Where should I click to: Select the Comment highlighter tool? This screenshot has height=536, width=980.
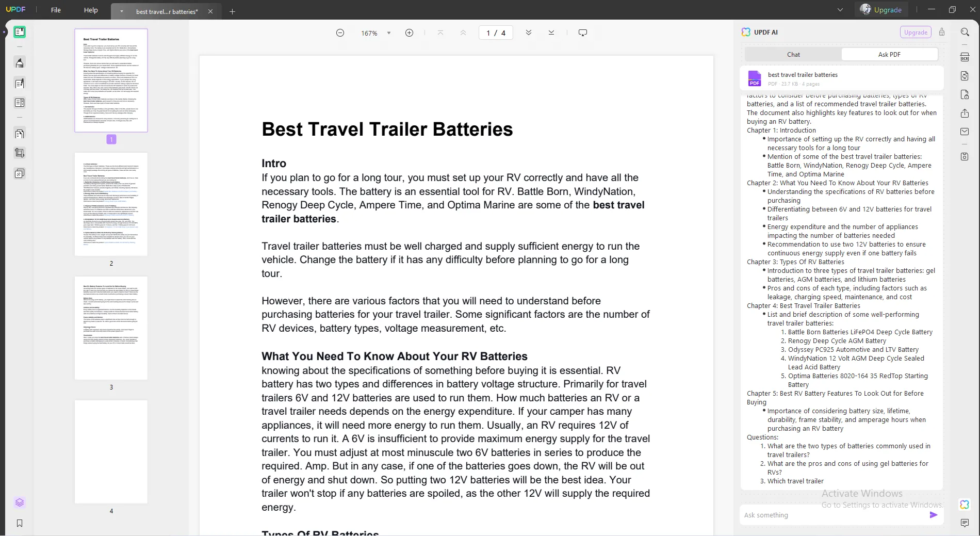[20, 63]
